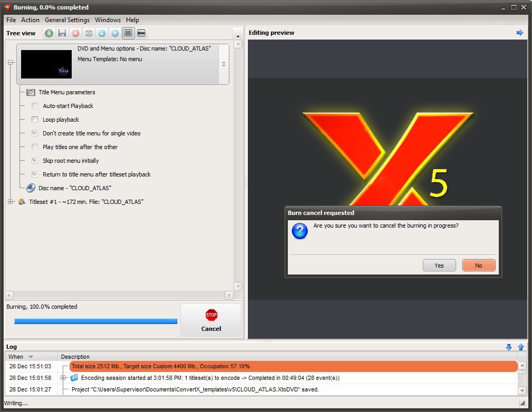Click the 26 Dec 15:01:58 timestamp cell
Screen dimensions: 532x412
pos(30,378)
